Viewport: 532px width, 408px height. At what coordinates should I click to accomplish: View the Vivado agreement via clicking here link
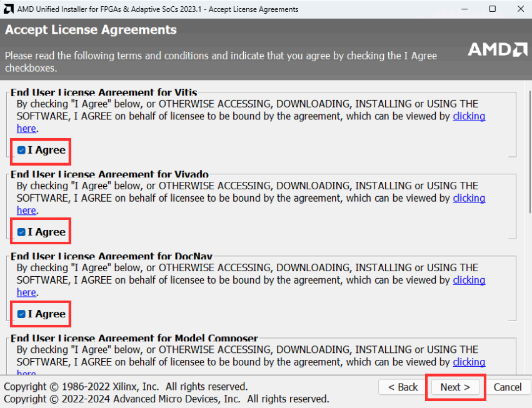click(x=468, y=198)
